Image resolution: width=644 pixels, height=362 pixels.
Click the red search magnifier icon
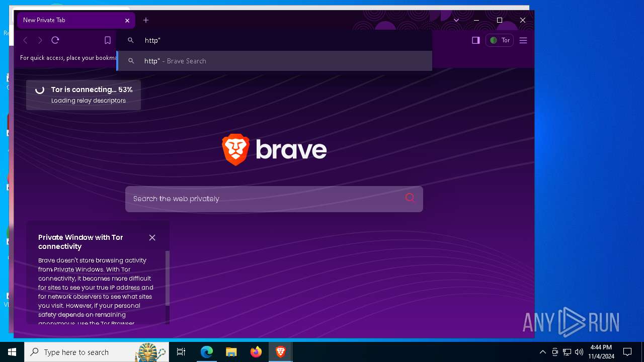(410, 198)
